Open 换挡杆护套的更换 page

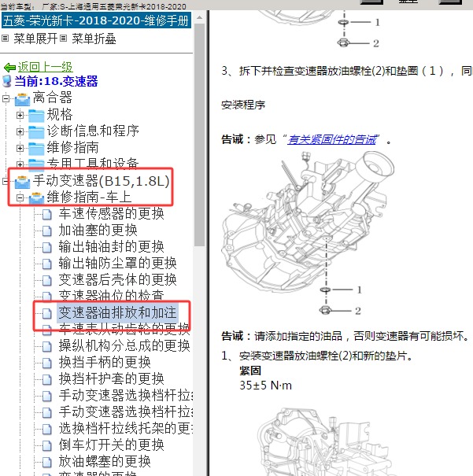112,378
